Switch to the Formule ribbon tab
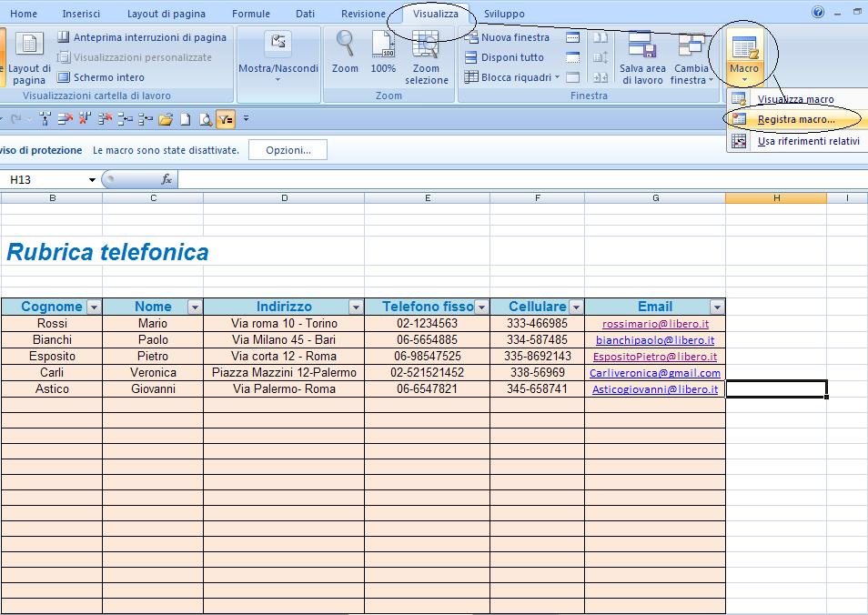Screen dimensions: 868x615 pos(250,13)
